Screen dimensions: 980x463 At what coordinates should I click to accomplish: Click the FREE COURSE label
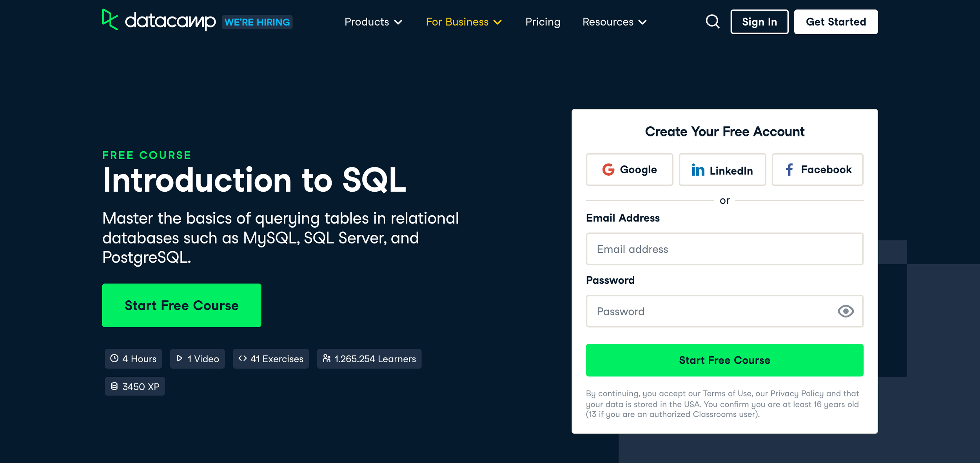tap(147, 155)
